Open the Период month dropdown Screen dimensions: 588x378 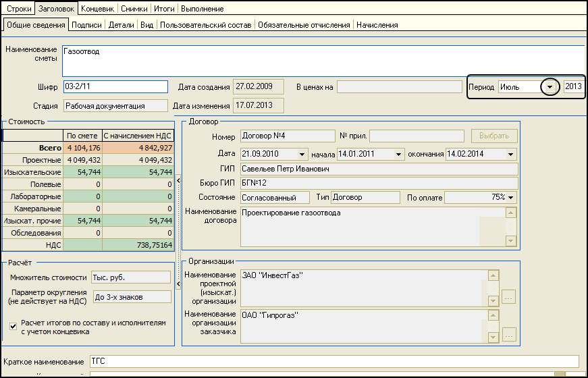551,87
